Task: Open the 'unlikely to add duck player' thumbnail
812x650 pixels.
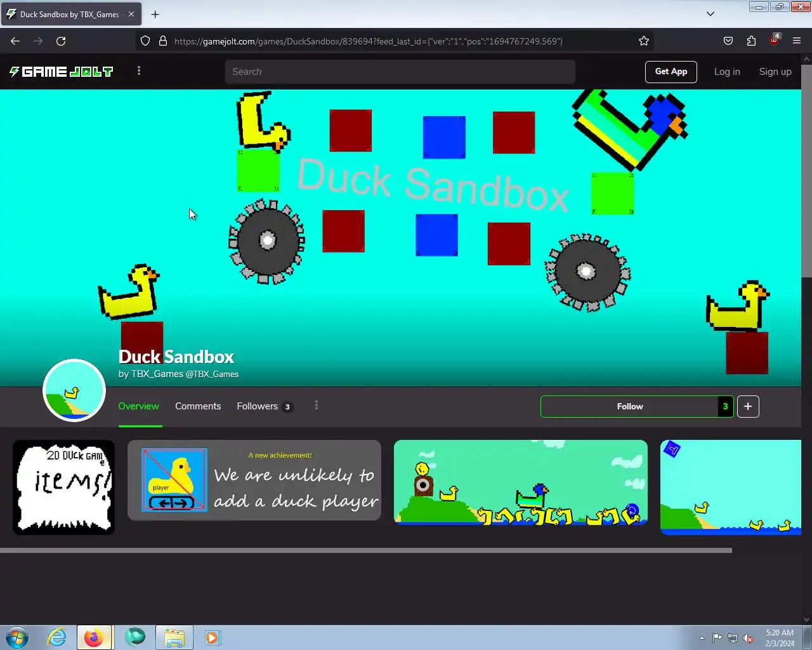Action: [254, 481]
